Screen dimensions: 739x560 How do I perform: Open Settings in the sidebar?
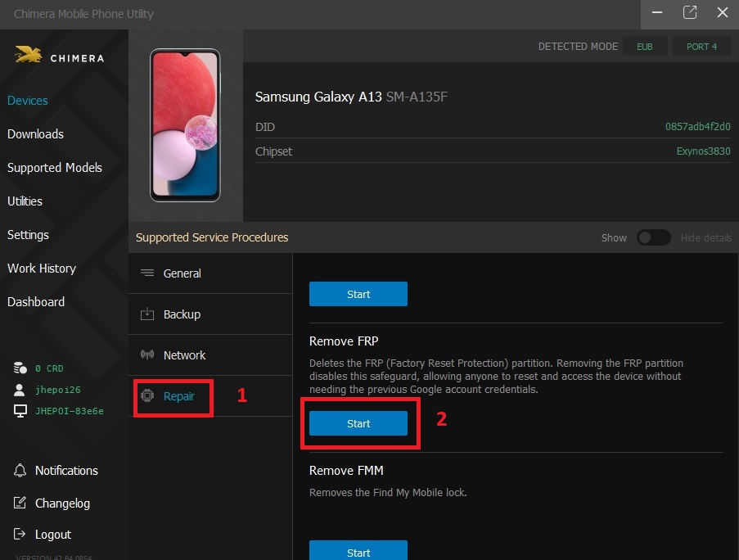point(29,235)
